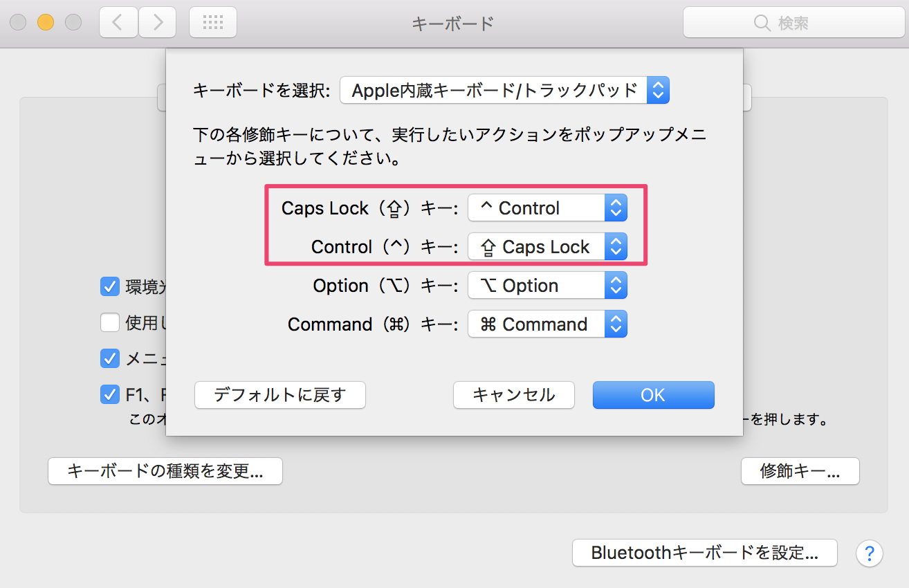Uncheck the メニュー checkbox
The image size is (909, 588).
tap(109, 358)
